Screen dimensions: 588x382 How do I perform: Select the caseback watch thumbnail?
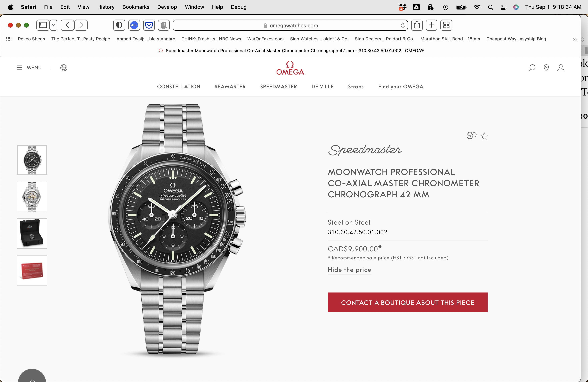point(32,197)
